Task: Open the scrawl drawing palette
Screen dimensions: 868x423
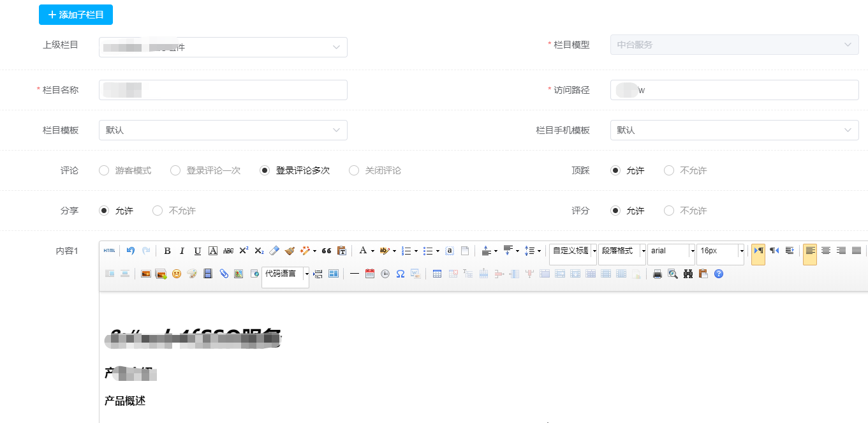Action: 192,274
